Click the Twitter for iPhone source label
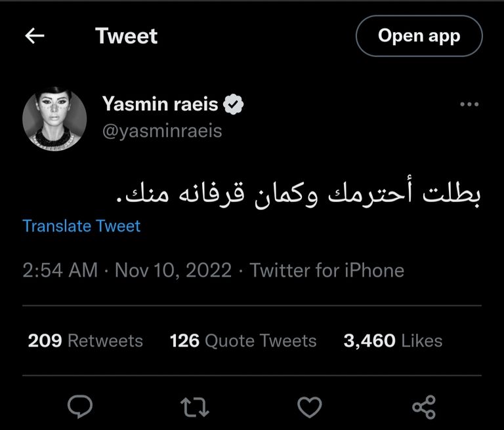The width and height of the screenshot is (504, 430). (x=327, y=270)
